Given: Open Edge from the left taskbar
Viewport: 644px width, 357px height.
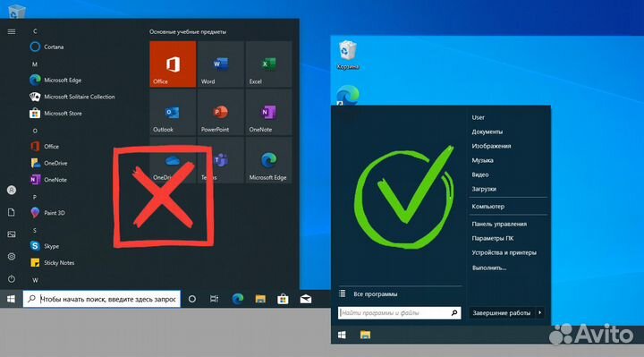Looking at the screenshot, I should [x=237, y=299].
